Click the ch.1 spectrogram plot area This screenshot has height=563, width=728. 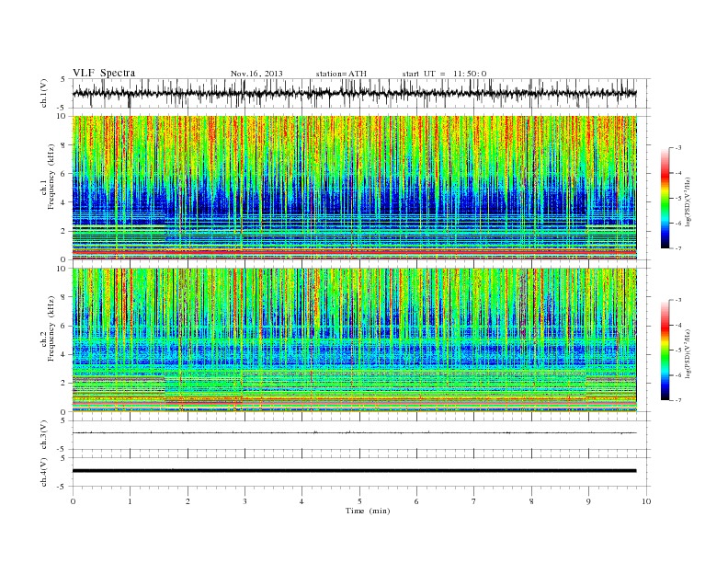[354, 188]
